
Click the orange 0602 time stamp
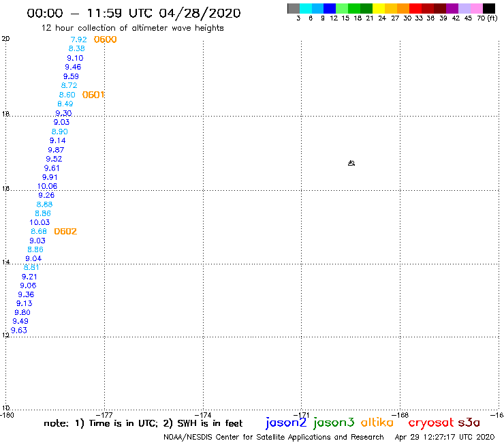65,232
